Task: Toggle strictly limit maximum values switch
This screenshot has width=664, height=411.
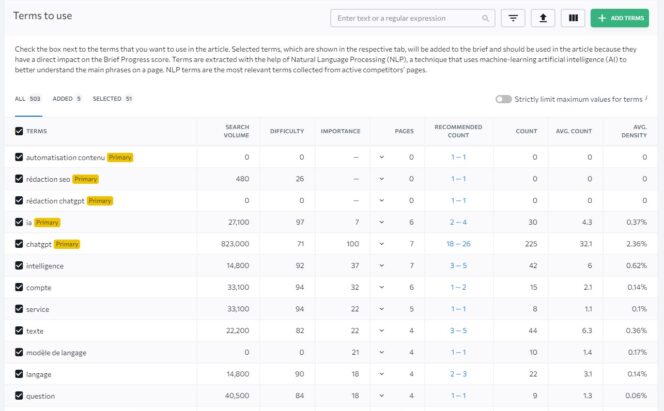Action: click(x=503, y=100)
